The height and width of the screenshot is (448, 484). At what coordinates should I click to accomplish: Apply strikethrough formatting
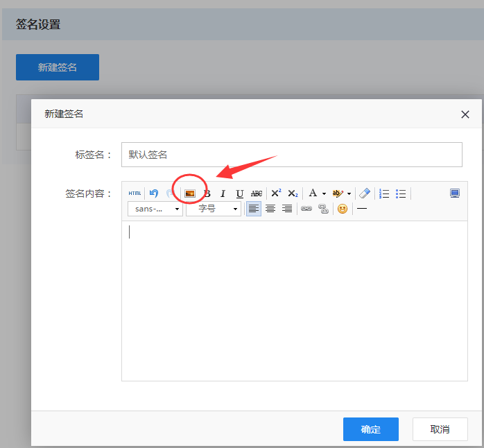point(257,193)
